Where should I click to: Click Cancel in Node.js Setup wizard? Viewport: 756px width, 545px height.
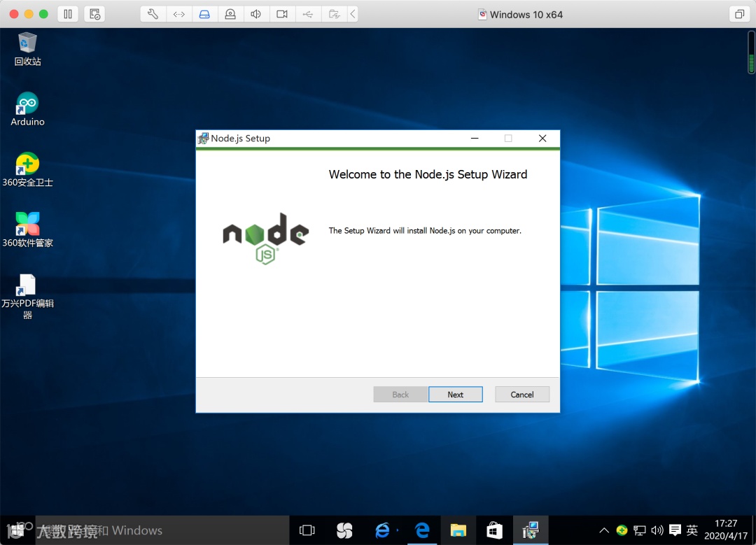pyautogui.click(x=521, y=394)
